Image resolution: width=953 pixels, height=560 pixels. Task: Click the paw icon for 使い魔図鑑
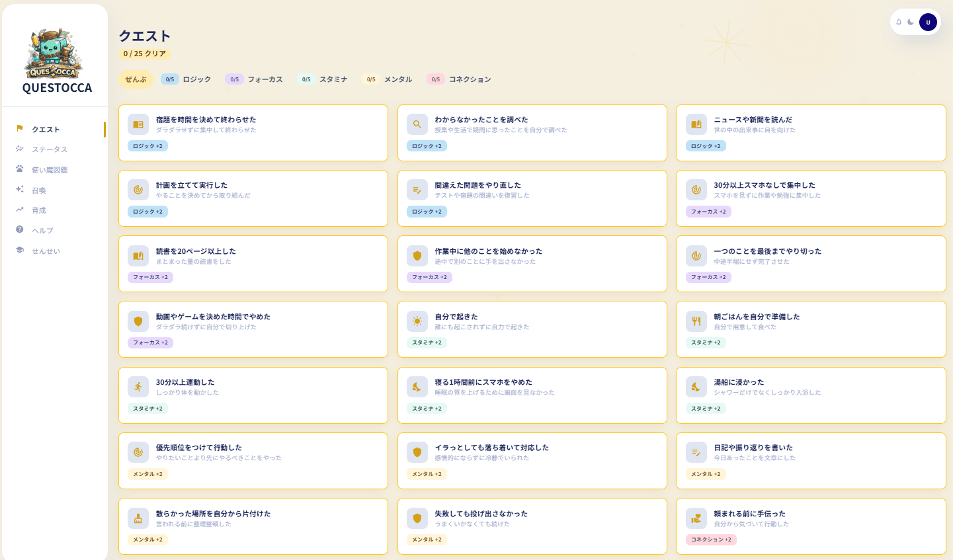[x=20, y=169]
